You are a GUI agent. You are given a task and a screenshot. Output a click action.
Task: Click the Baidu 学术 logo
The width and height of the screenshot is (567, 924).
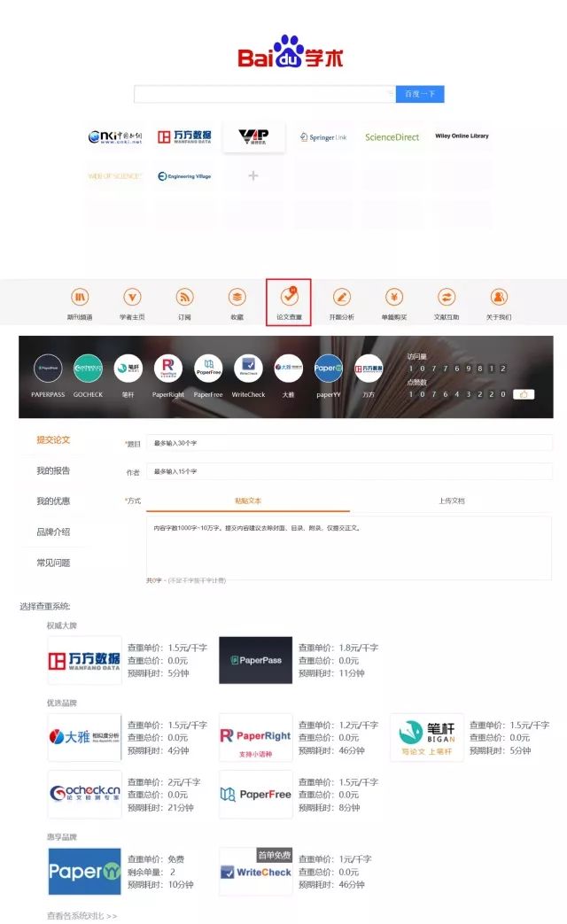coord(290,52)
